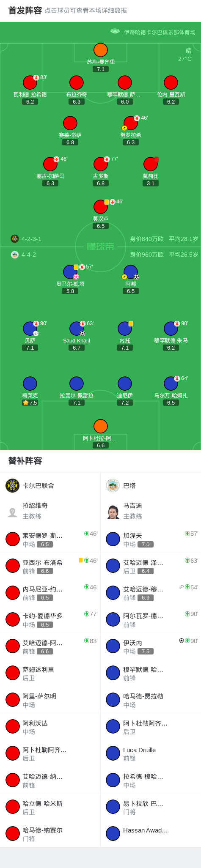Open 梅莱克's blue player icon
Screen dimensions: 201x868
(30, 383)
